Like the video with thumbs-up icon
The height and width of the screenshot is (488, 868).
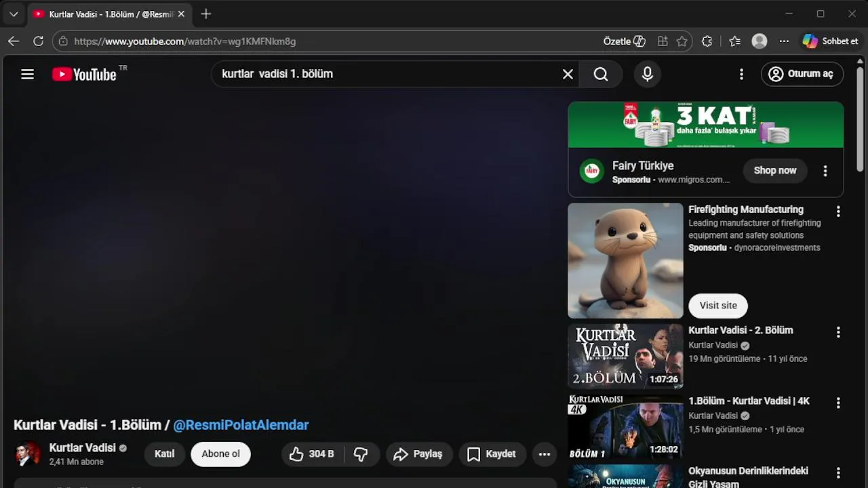pyautogui.click(x=313, y=454)
